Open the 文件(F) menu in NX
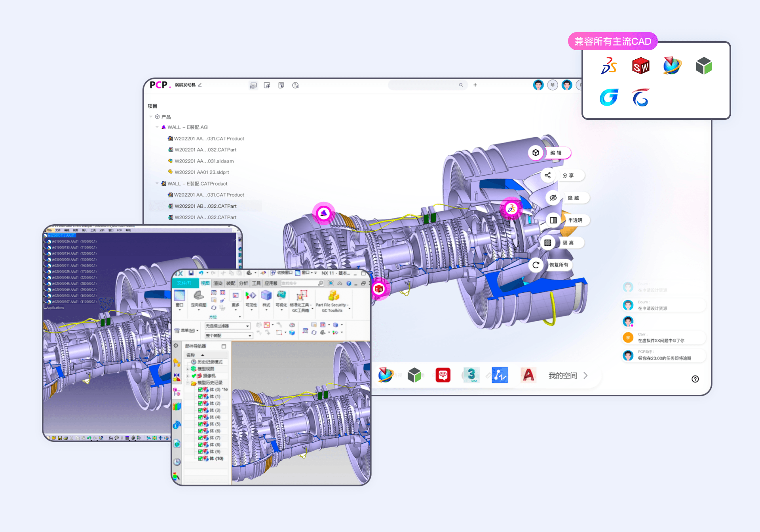Screen dimensions: 760x532 pyautogui.click(x=184, y=283)
